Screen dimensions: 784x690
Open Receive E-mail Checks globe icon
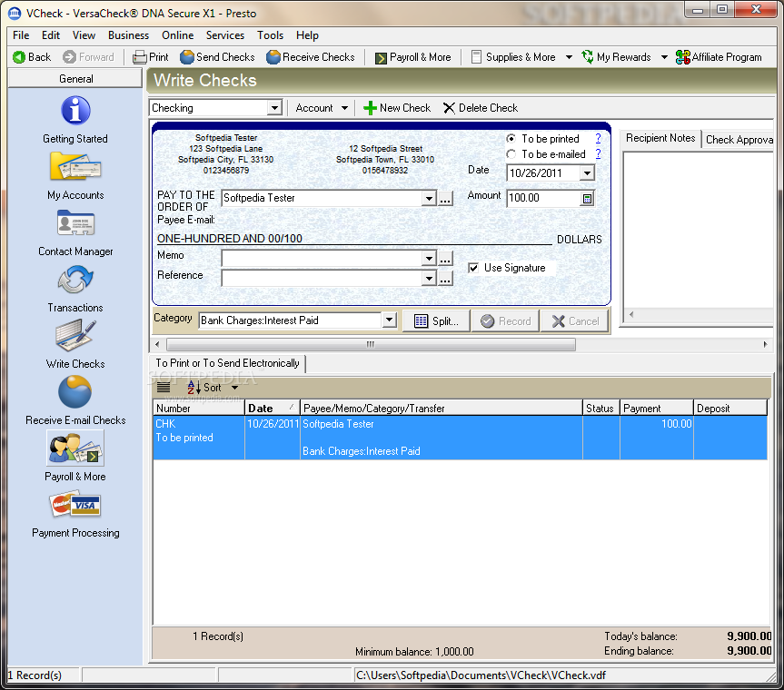[x=75, y=392]
